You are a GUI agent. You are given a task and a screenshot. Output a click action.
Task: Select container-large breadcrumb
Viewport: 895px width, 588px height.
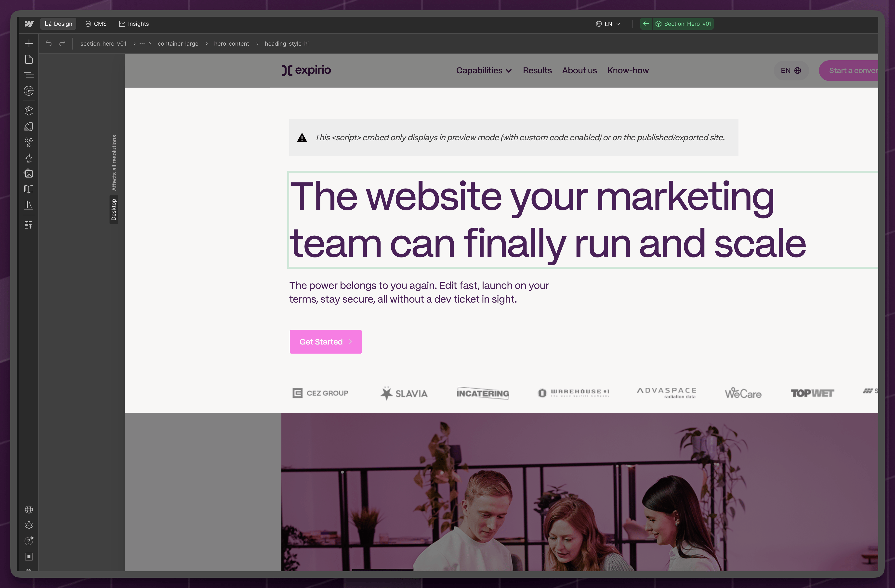[x=178, y=44]
